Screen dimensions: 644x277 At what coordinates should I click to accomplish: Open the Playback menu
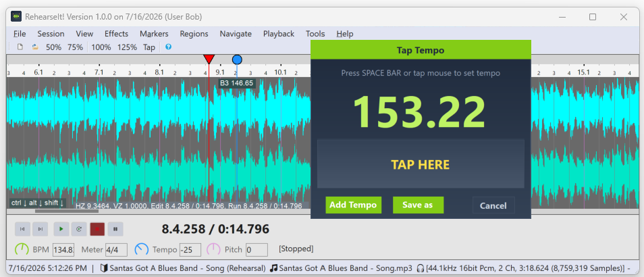[279, 34]
